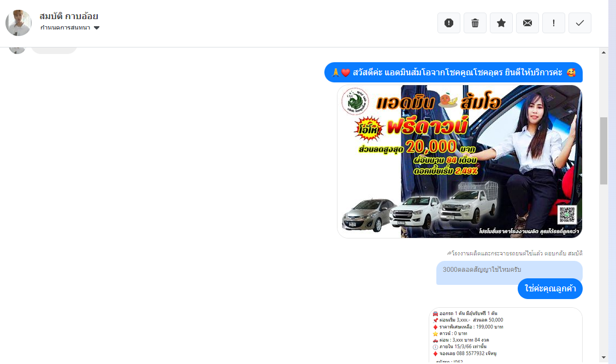This screenshot has width=616, height=364.
Task: Mark conversation done with the checkmark icon
Action: click(580, 23)
